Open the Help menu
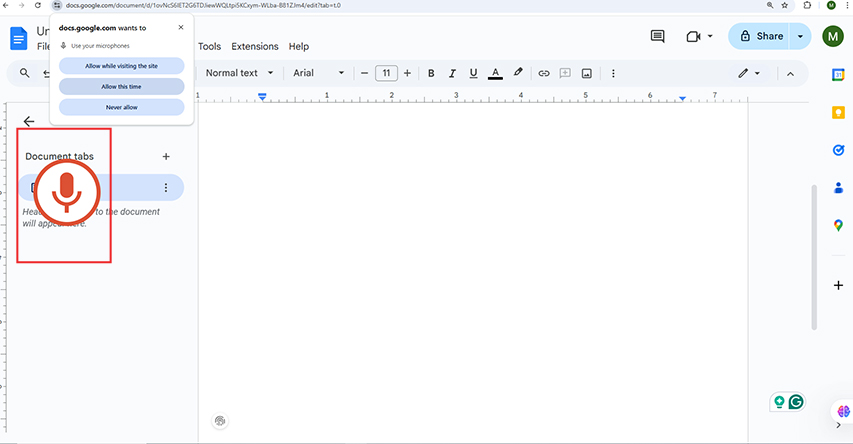Screen dimensions: 853x444 click(299, 46)
